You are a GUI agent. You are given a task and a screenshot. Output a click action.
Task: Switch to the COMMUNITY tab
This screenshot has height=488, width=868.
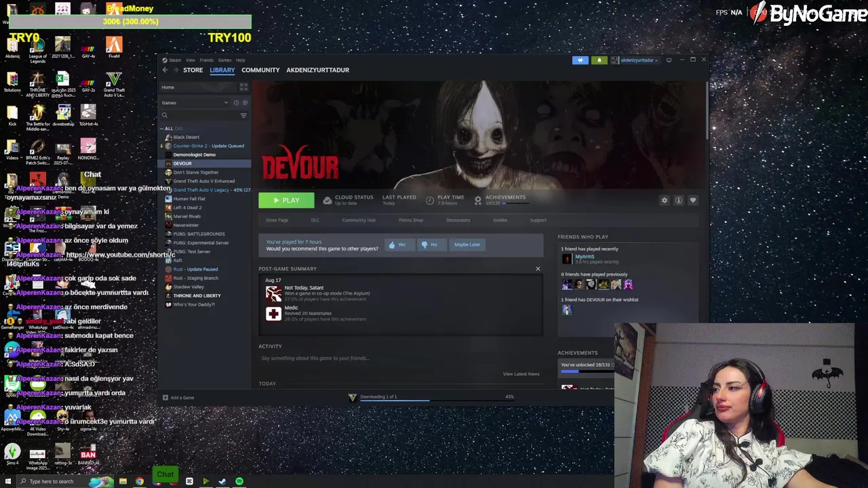click(x=260, y=70)
